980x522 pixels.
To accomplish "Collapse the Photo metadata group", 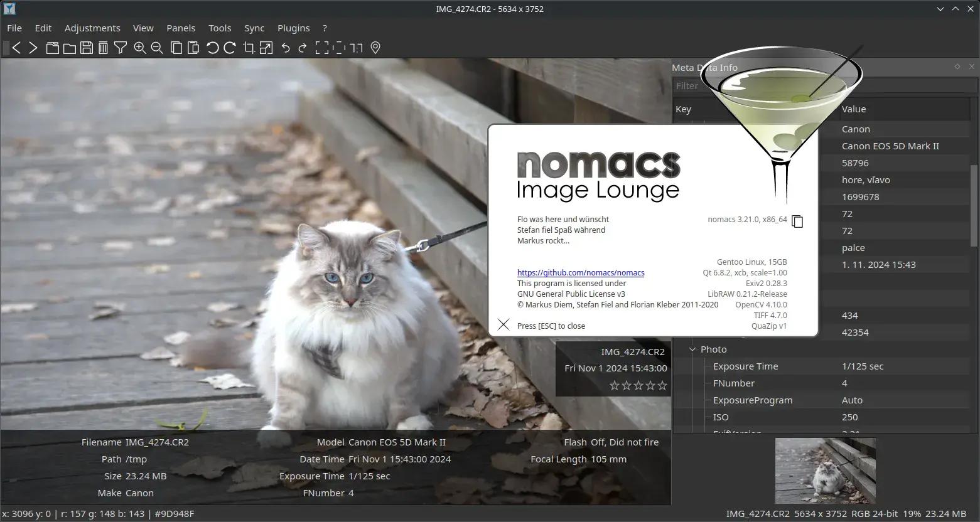I will tap(692, 349).
